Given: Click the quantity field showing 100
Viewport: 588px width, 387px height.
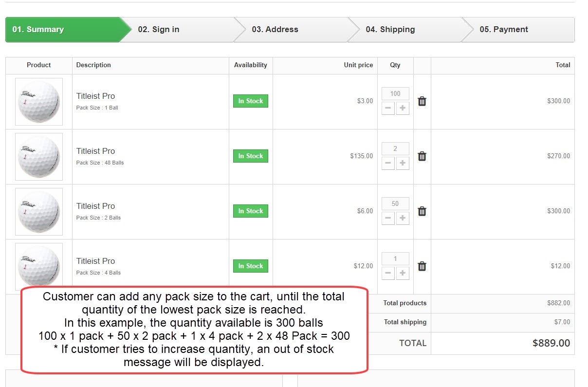Looking at the screenshot, I should [395, 93].
